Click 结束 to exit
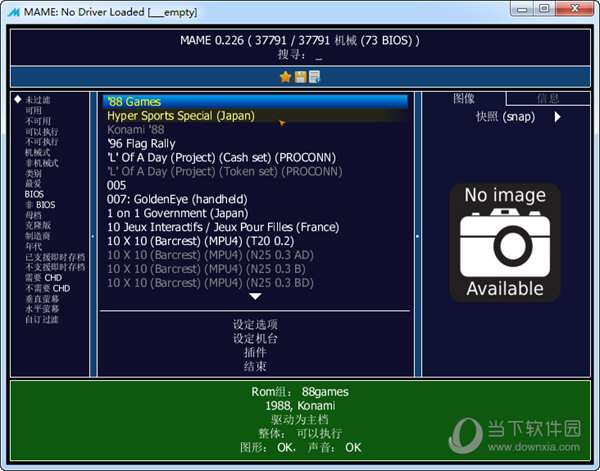This screenshot has height=471, width=600. pos(255,366)
